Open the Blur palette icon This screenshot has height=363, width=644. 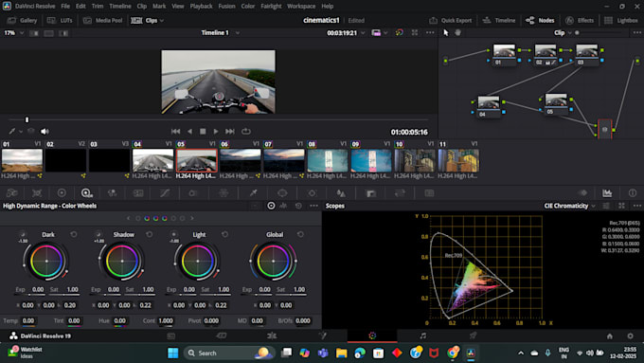point(341,192)
